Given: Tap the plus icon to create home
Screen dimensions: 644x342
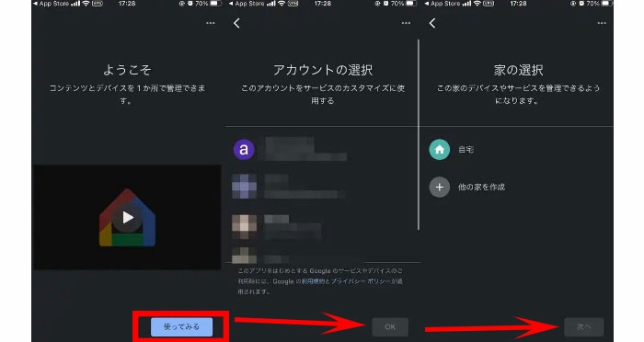Looking at the screenshot, I should tap(440, 188).
